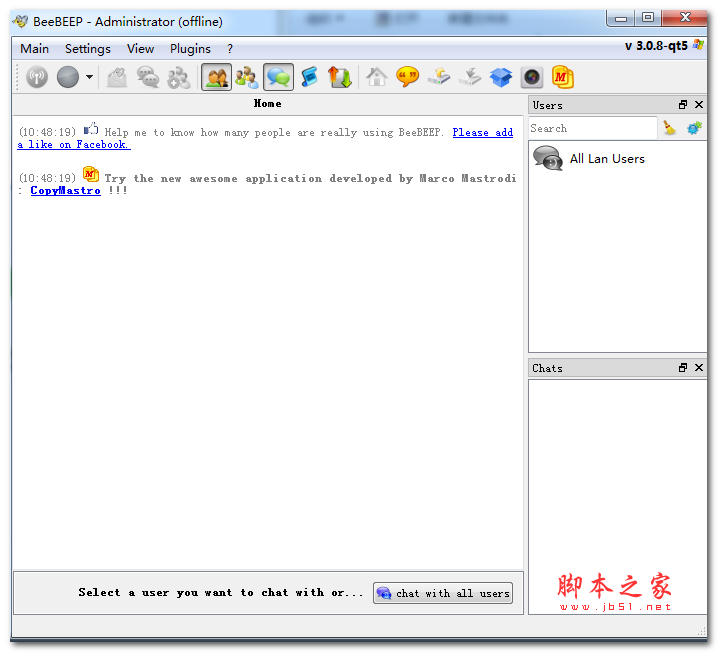The image size is (718, 653).
Task: Click the gear settings icon in Users panel
Action: (694, 128)
